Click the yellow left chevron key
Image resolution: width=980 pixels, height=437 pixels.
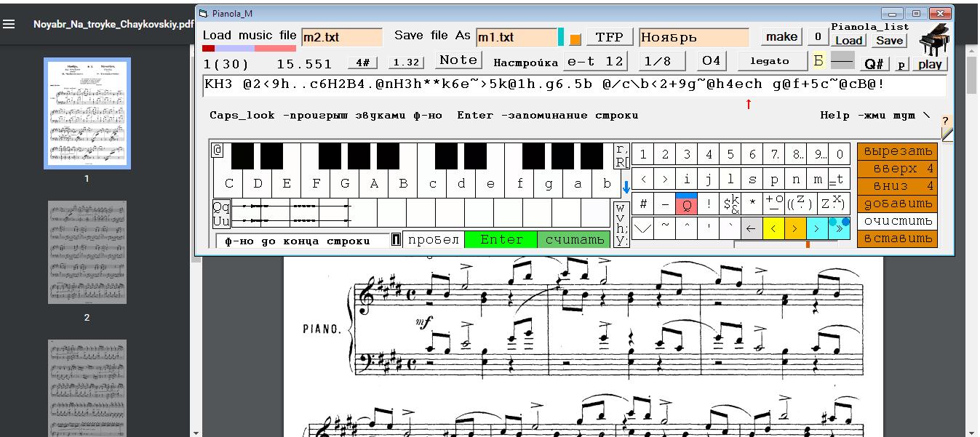point(773,228)
